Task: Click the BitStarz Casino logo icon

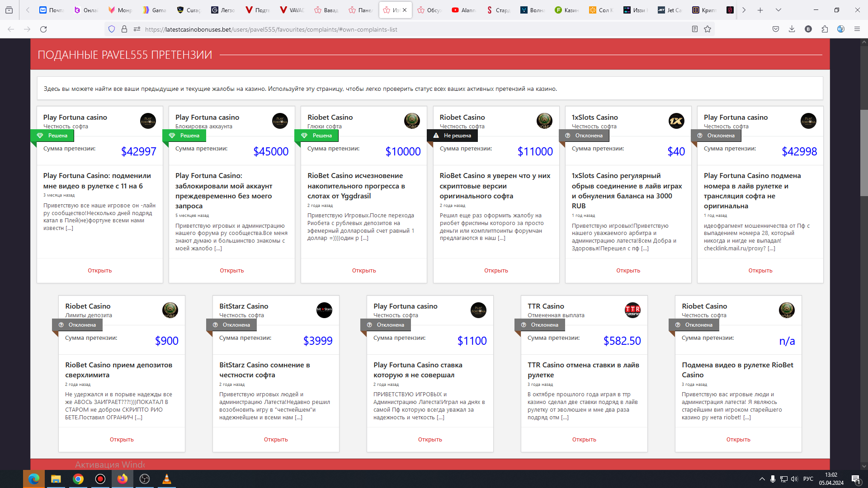Action: pyautogui.click(x=324, y=310)
